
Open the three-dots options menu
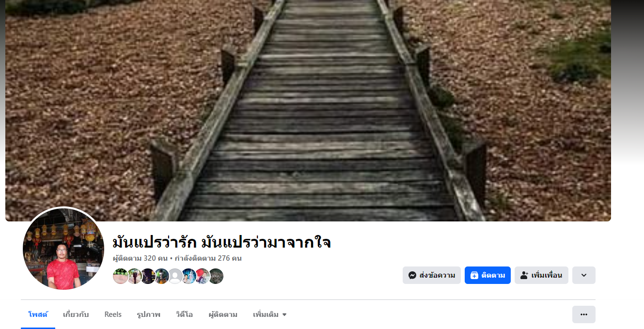point(584,314)
